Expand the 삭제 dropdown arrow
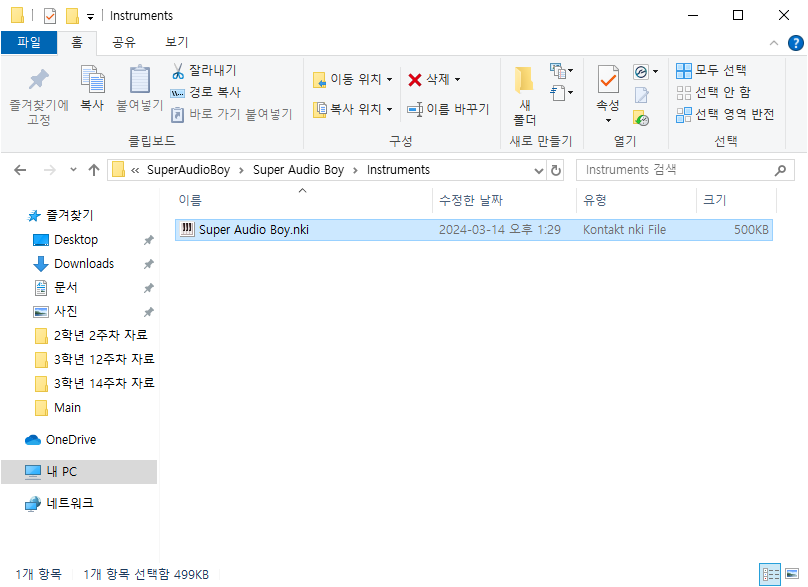 point(457,79)
